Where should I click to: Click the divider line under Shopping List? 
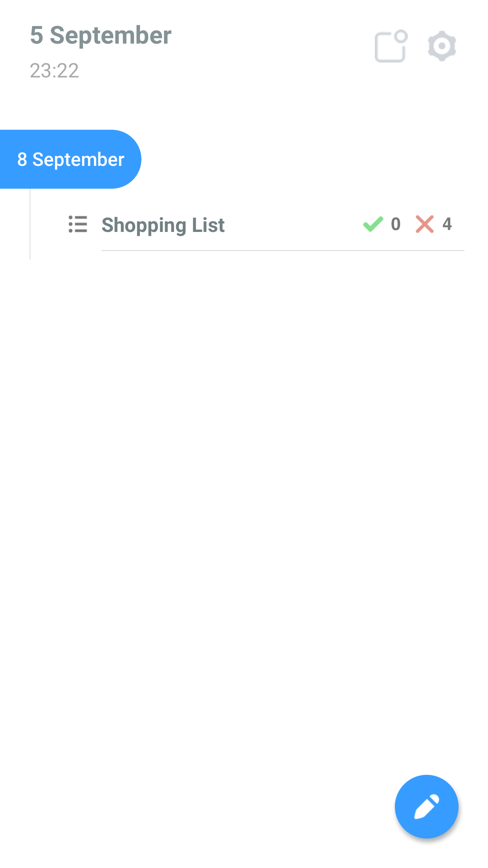(283, 250)
